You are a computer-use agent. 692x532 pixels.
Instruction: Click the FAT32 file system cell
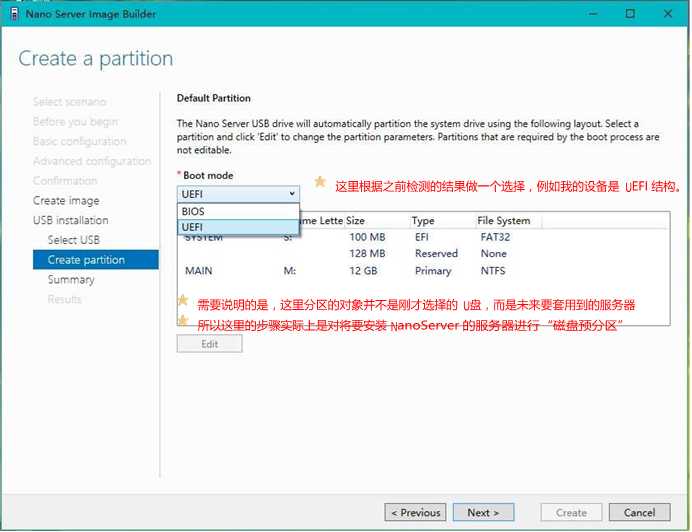click(x=495, y=237)
